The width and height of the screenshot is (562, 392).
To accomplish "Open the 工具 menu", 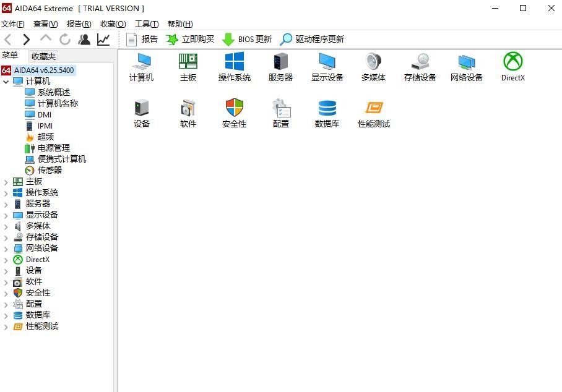I will 146,23.
